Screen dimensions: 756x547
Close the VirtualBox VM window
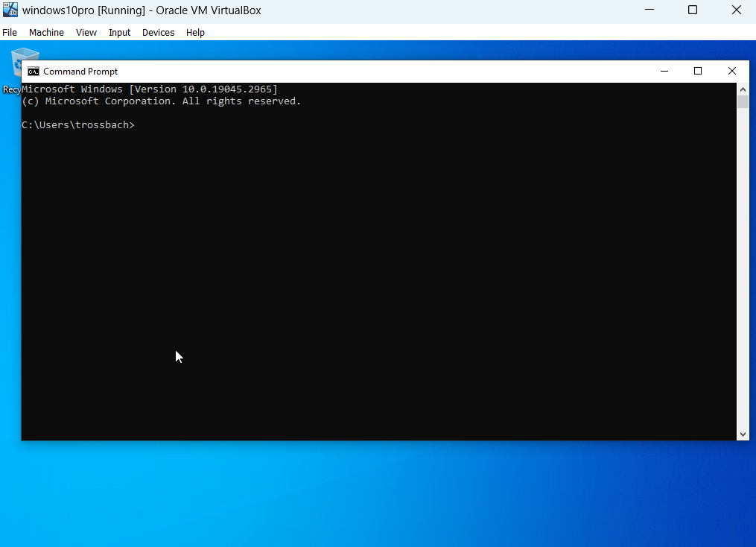tap(736, 10)
